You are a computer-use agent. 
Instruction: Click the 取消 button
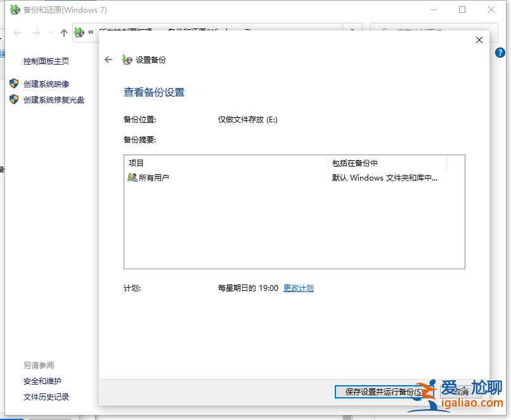(462, 391)
